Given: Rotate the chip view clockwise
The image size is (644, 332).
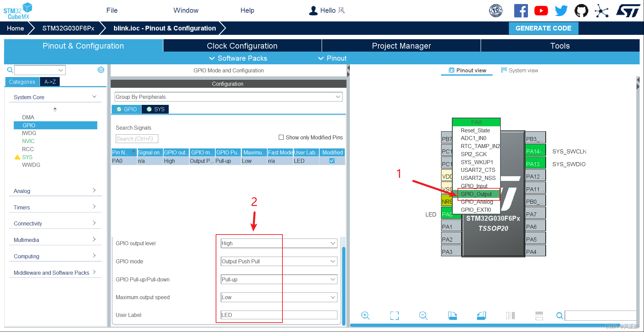Looking at the screenshot, I should tap(452, 316).
